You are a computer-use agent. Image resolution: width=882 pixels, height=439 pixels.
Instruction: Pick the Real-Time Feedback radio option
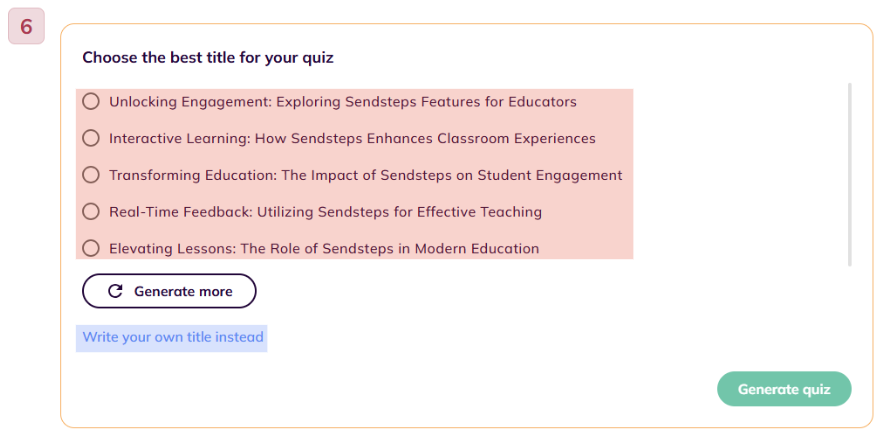coord(91,212)
